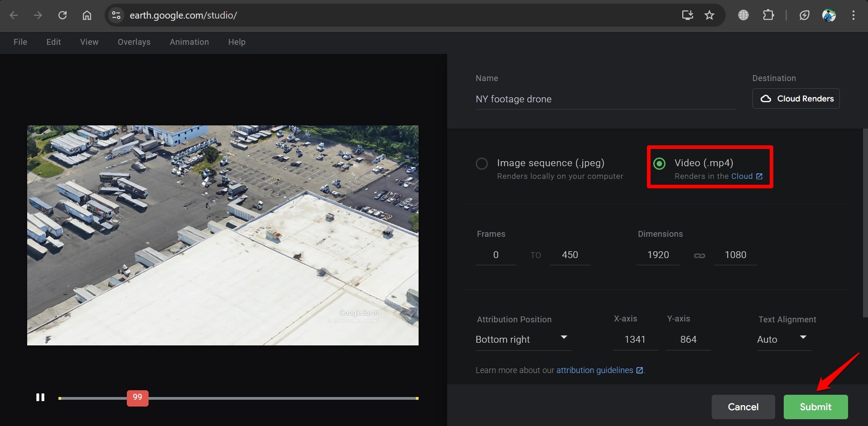868x426 pixels.
Task: View site information for earth.google.com
Action: pyautogui.click(x=116, y=15)
